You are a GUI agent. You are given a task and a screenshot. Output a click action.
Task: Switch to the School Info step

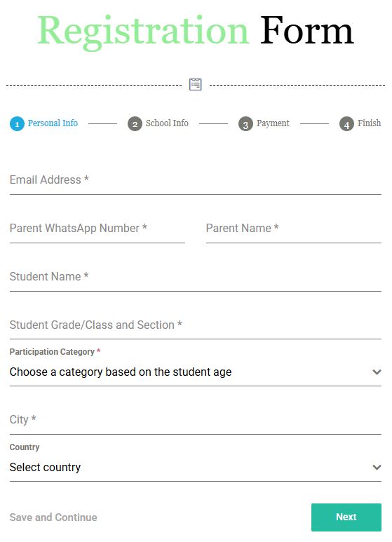[x=167, y=123]
